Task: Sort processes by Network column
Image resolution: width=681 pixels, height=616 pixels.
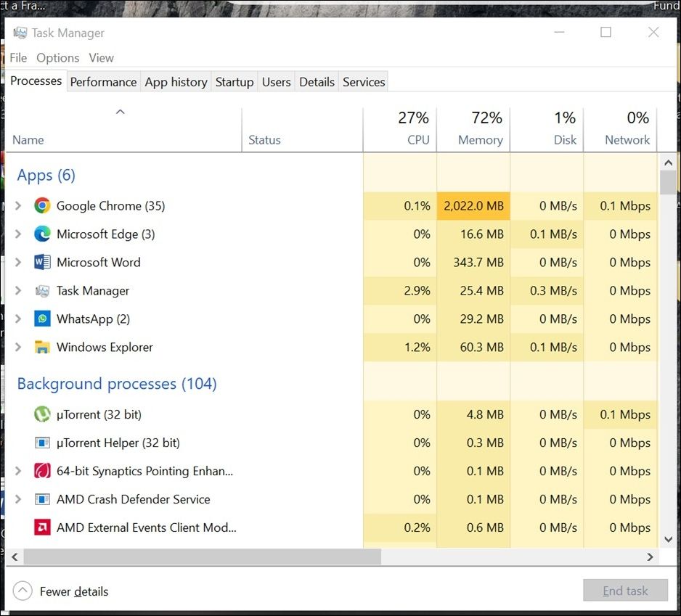Action: pyautogui.click(x=620, y=130)
